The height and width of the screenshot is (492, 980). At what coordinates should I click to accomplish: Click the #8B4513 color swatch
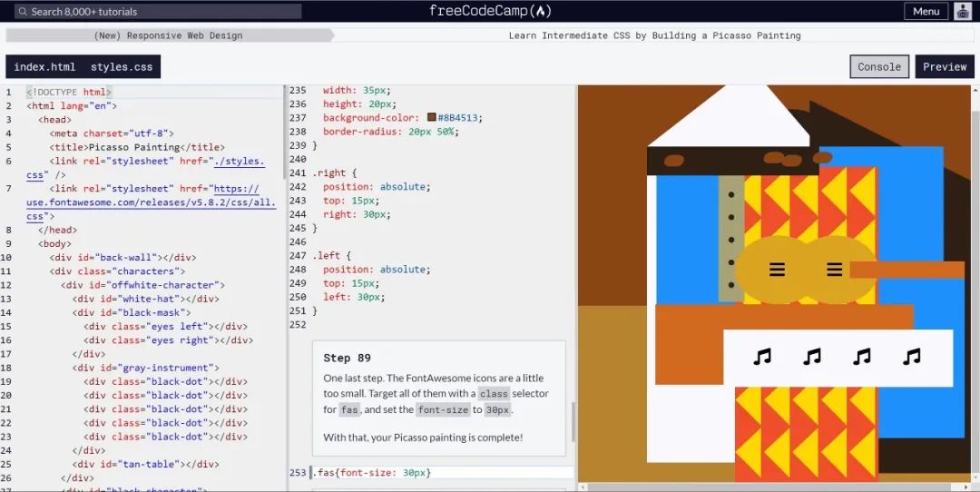[x=431, y=117]
